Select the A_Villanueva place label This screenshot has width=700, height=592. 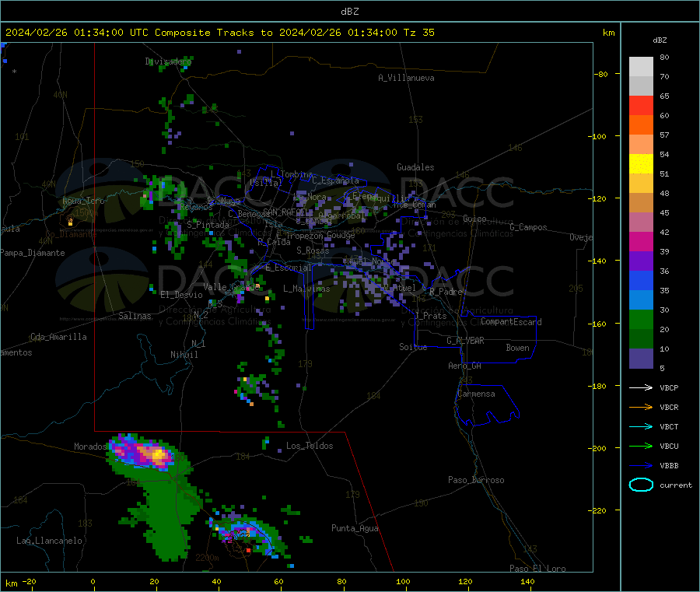click(406, 78)
